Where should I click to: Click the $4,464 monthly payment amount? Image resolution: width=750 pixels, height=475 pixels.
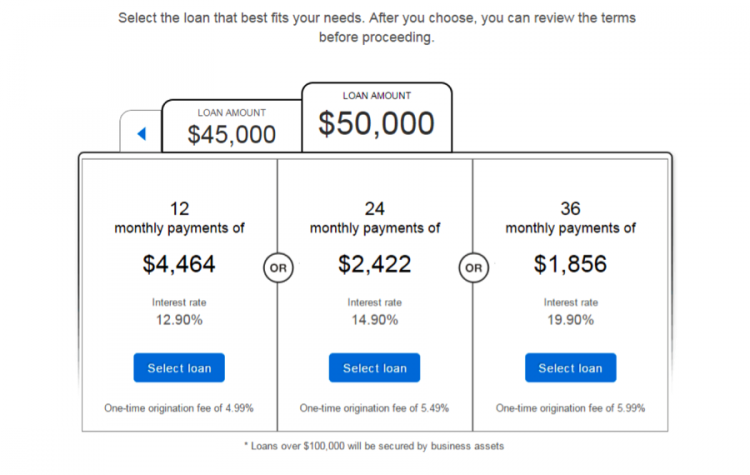[x=179, y=265]
